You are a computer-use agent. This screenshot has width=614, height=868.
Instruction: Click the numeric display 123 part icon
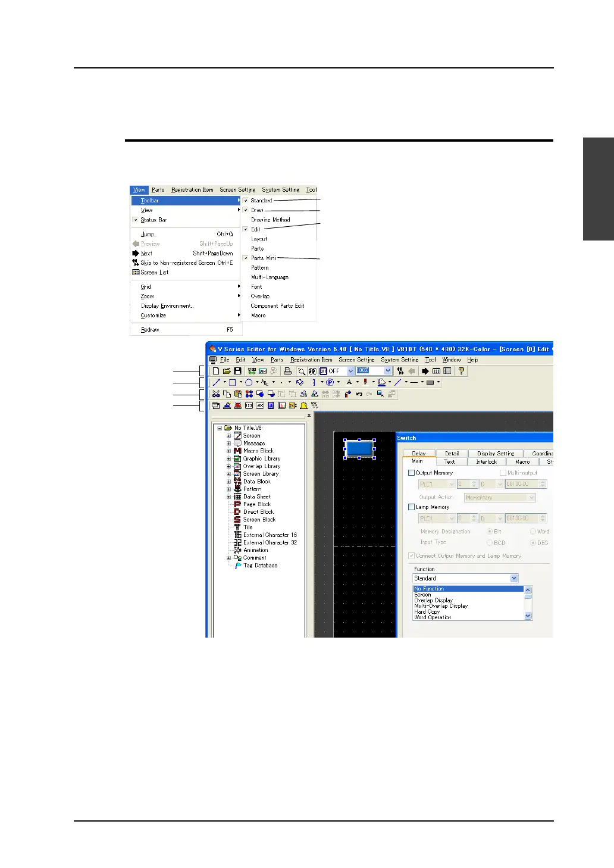249,405
